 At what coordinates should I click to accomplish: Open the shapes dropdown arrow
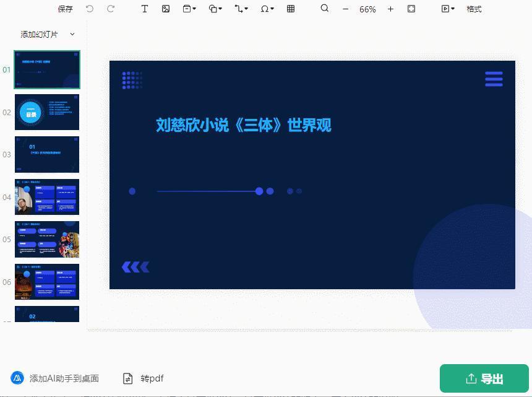(x=220, y=9)
